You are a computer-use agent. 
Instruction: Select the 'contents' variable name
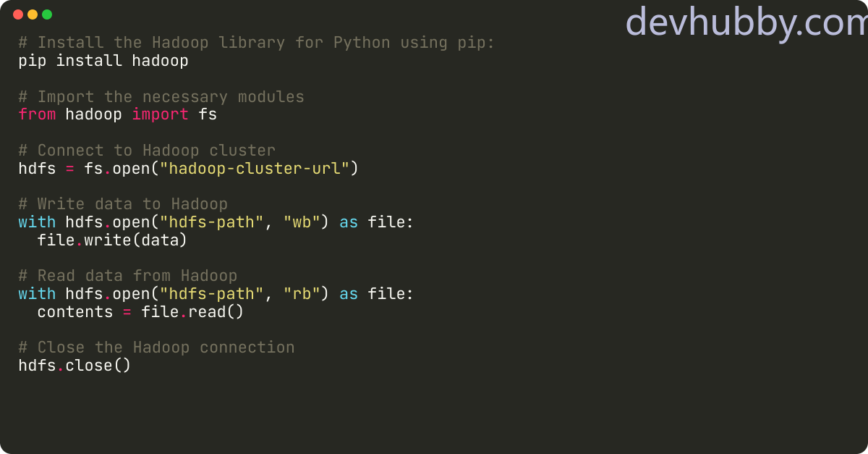(x=75, y=311)
